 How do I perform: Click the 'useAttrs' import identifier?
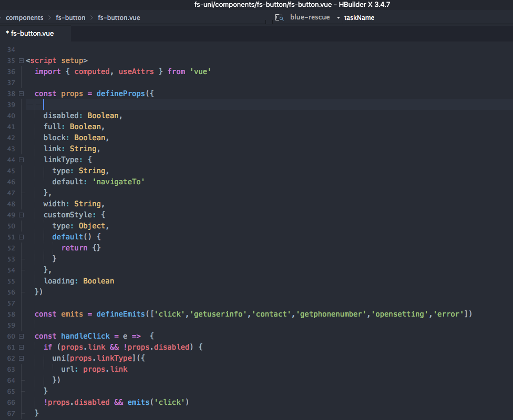[x=136, y=71]
